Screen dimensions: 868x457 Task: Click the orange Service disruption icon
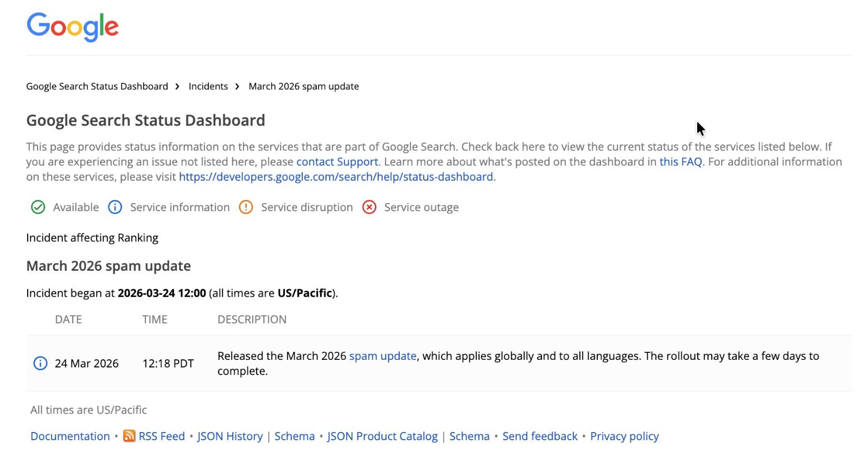(246, 207)
